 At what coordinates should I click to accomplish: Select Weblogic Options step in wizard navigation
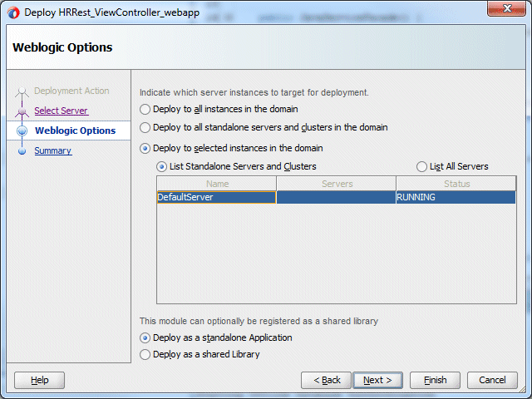(75, 131)
